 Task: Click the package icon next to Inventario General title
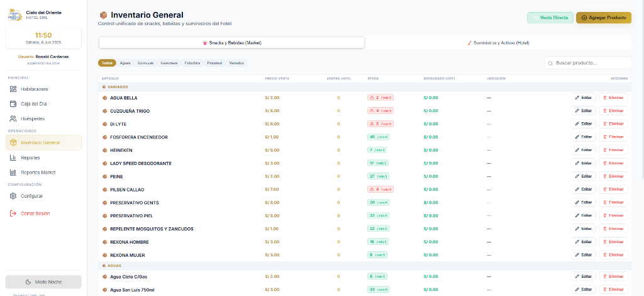click(104, 15)
